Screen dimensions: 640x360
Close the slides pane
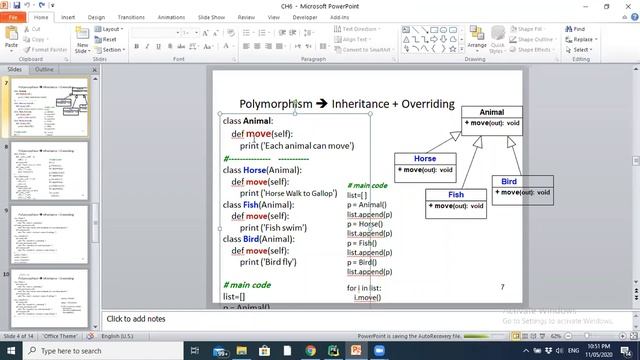click(x=94, y=70)
